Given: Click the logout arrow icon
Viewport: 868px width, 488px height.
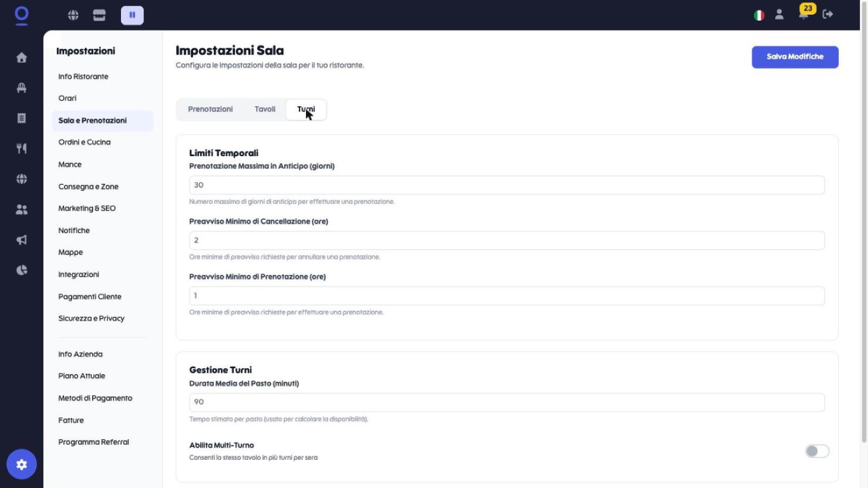Looking at the screenshot, I should pyautogui.click(x=828, y=15).
